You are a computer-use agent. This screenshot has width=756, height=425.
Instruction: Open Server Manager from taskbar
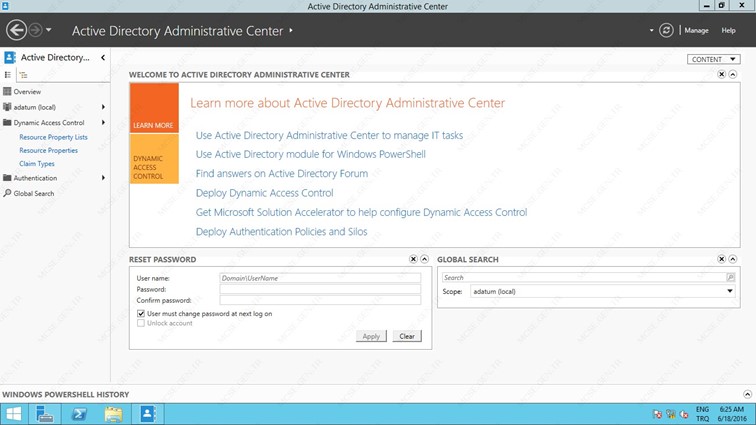pos(44,414)
